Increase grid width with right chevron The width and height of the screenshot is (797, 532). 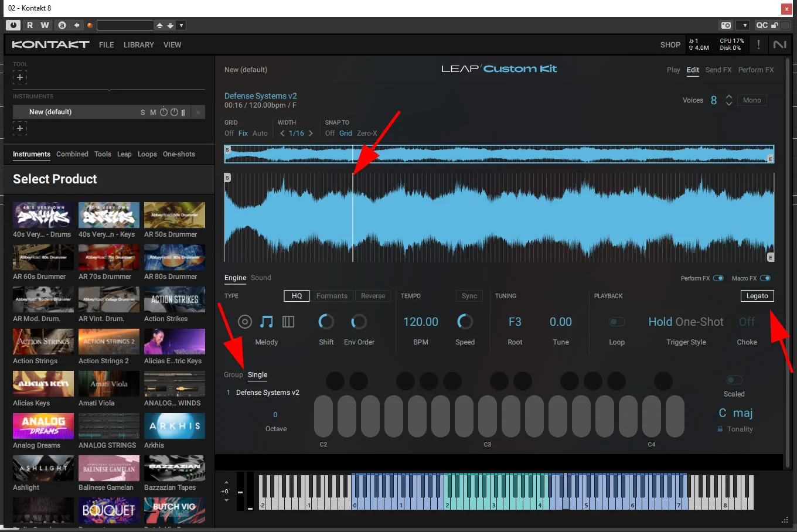(311, 134)
